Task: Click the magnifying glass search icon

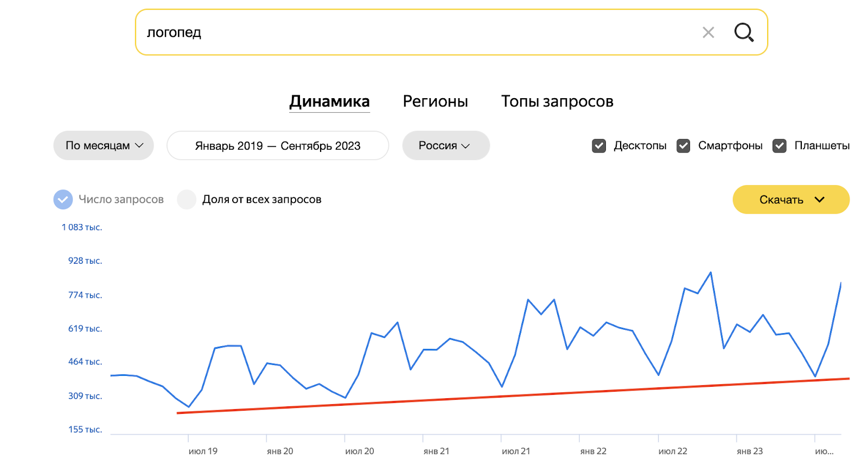Action: click(744, 33)
